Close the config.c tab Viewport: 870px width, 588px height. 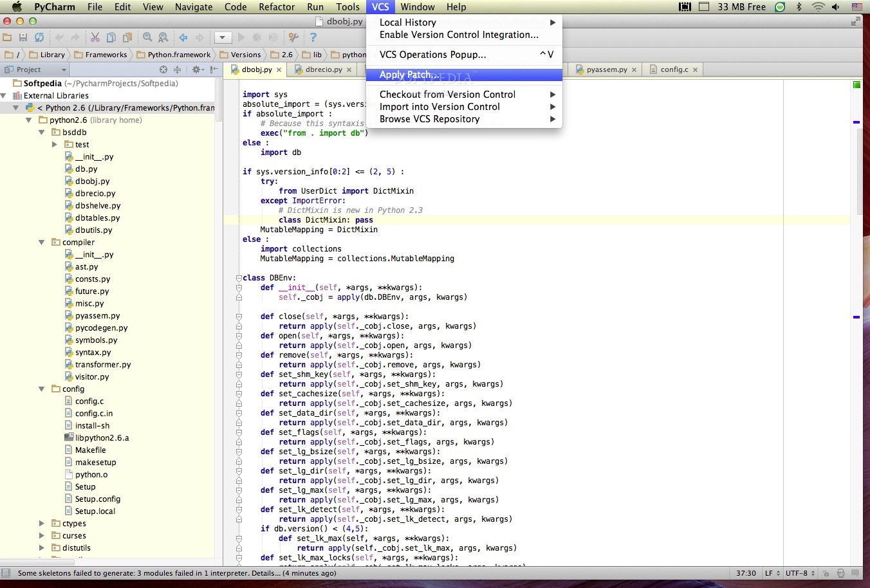(x=696, y=70)
